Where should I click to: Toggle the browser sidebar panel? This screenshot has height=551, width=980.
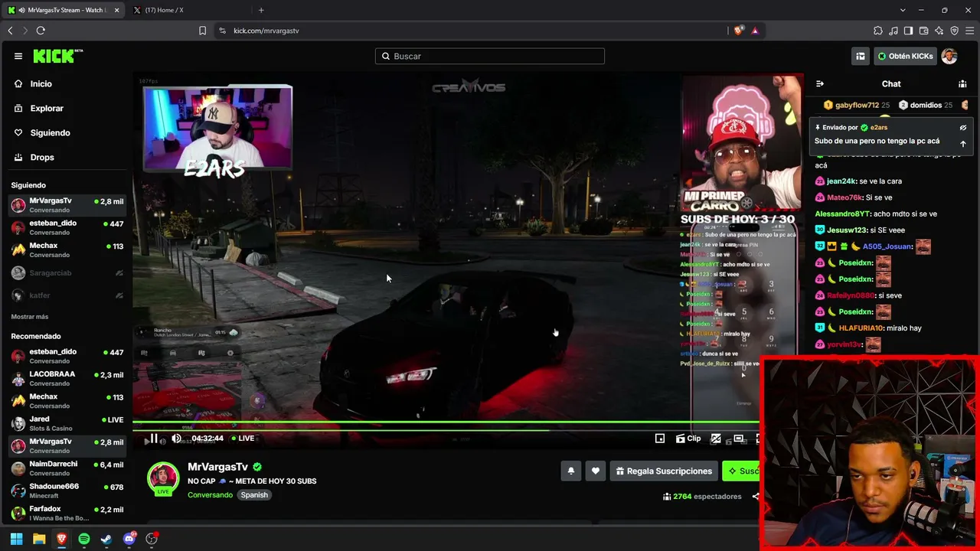[908, 31]
